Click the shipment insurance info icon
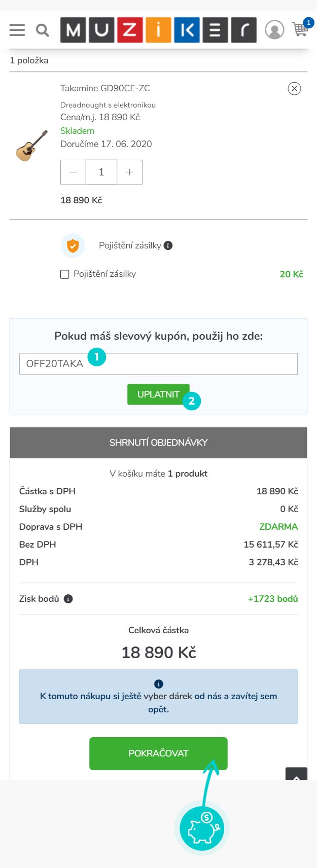Image resolution: width=317 pixels, height=868 pixels. pos(168,245)
